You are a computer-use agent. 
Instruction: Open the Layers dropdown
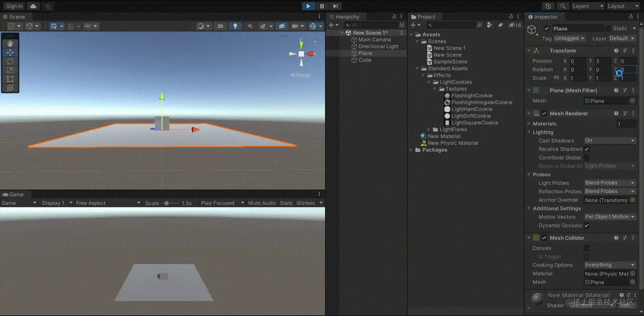point(587,6)
